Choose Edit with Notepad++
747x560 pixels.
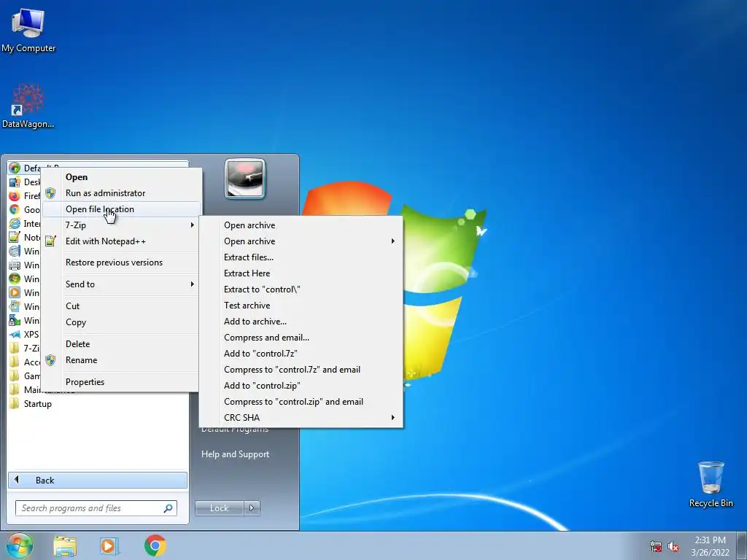121,241
